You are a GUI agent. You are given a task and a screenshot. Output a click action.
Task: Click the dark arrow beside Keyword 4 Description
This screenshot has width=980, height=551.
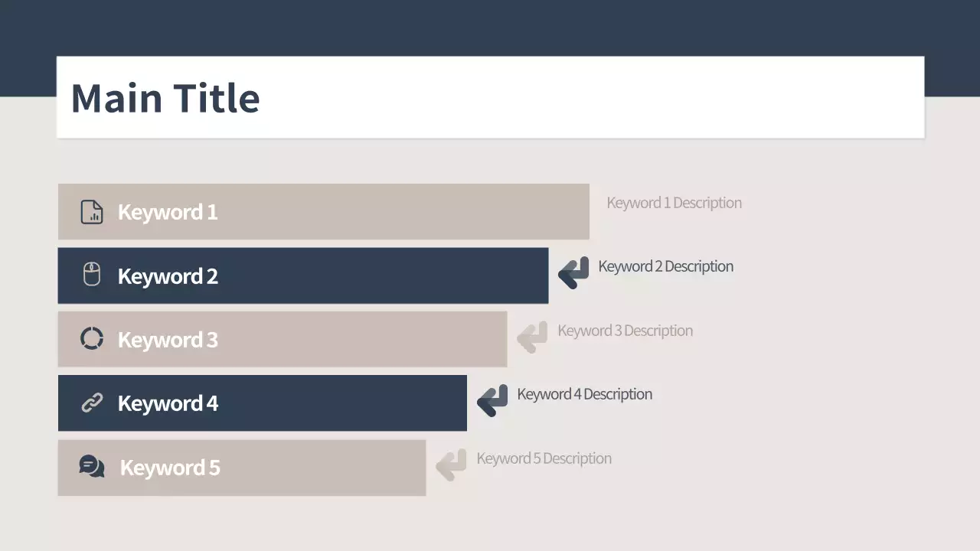point(492,400)
